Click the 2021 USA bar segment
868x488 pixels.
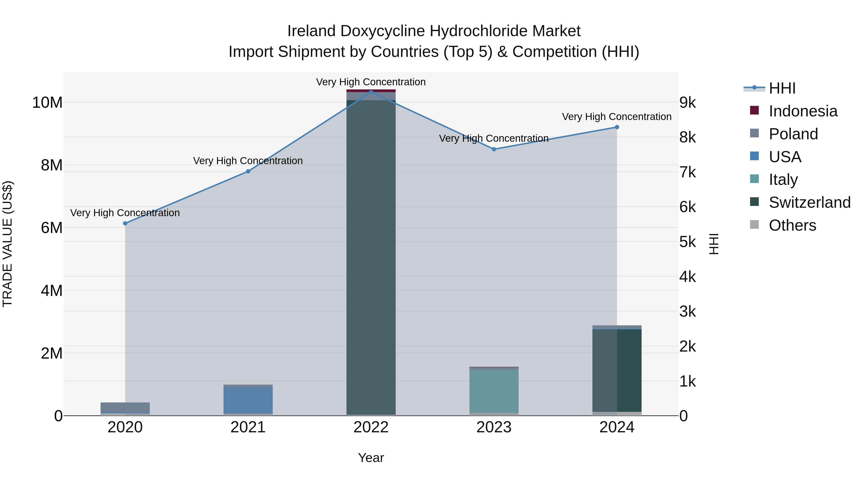[x=248, y=401]
